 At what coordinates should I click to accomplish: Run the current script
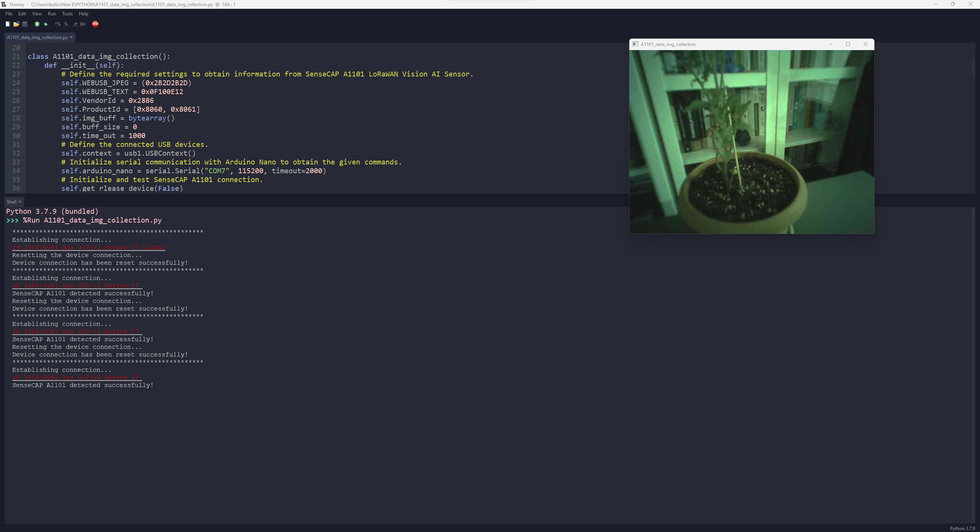coord(37,24)
